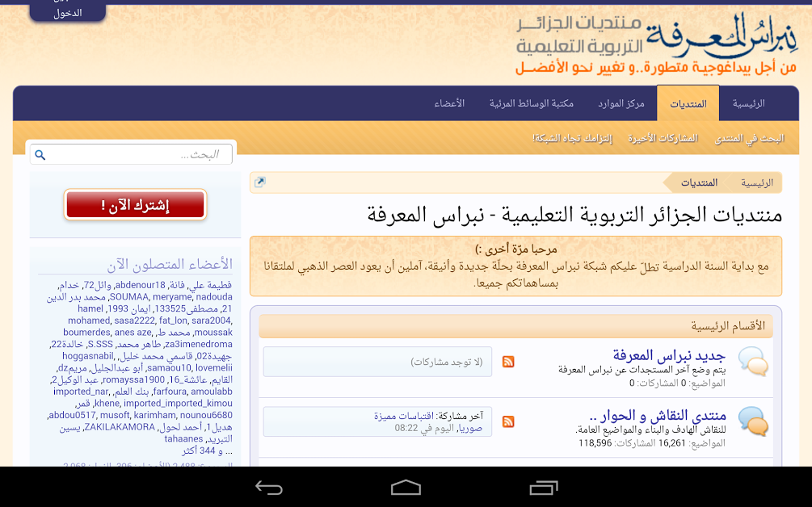812x507 pixels.
Task: Open the online member anes aze profile
Action: 133,333
